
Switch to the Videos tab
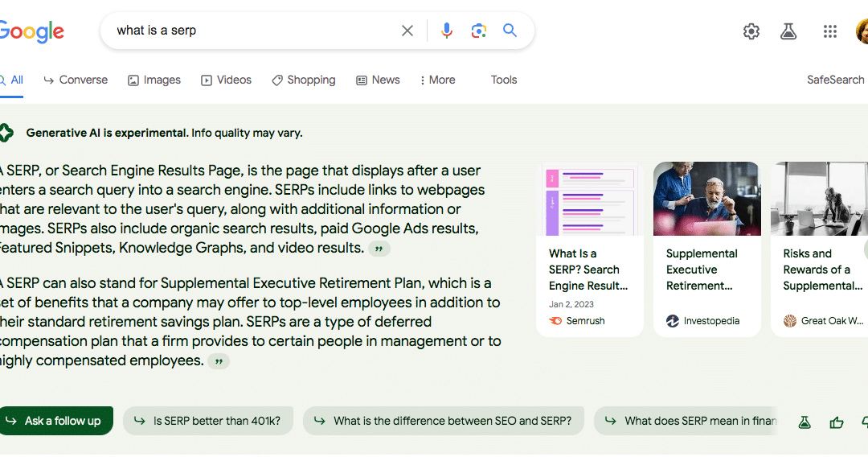click(226, 80)
